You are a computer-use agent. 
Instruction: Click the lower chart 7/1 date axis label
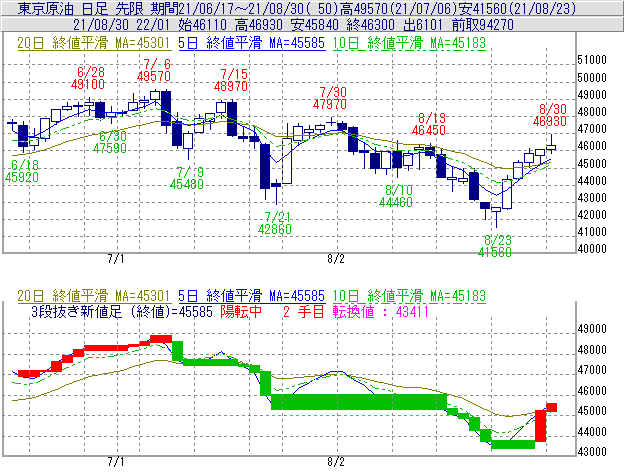tap(116, 462)
